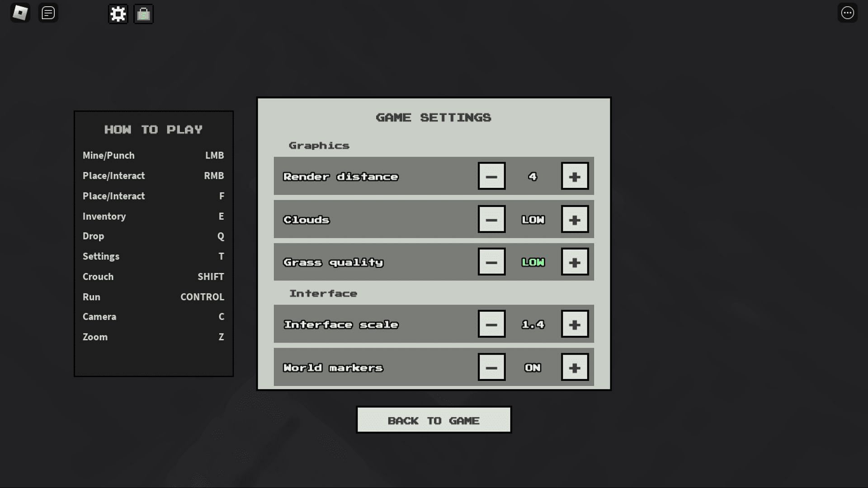Image resolution: width=868 pixels, height=488 pixels.
Task: Adjust interface scale value 1.4
Action: 533,324
